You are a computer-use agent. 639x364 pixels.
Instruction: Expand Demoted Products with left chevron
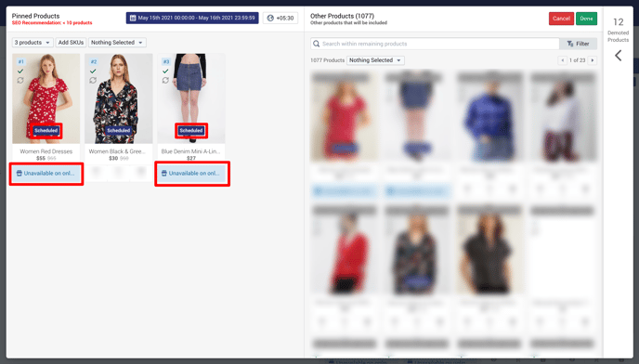[x=619, y=56]
